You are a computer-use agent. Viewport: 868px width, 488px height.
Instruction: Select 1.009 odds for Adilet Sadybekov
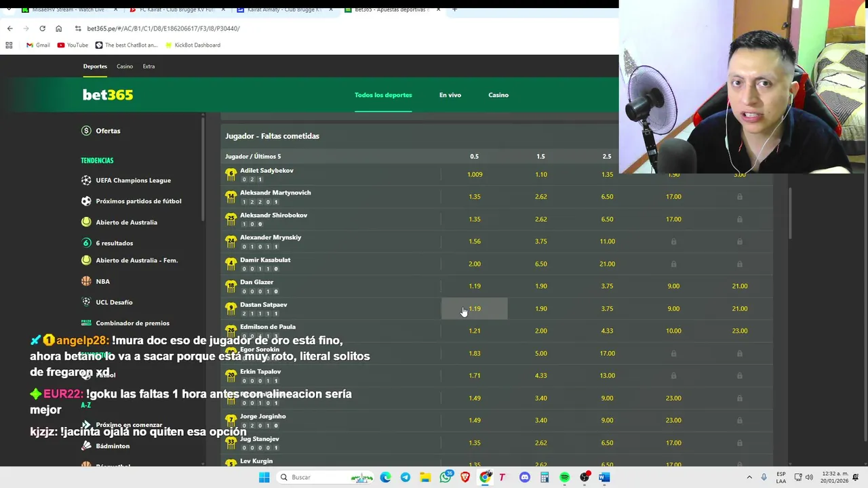[475, 174]
